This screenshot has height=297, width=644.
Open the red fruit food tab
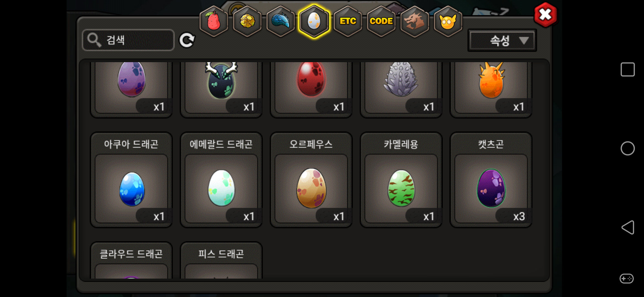tap(214, 21)
